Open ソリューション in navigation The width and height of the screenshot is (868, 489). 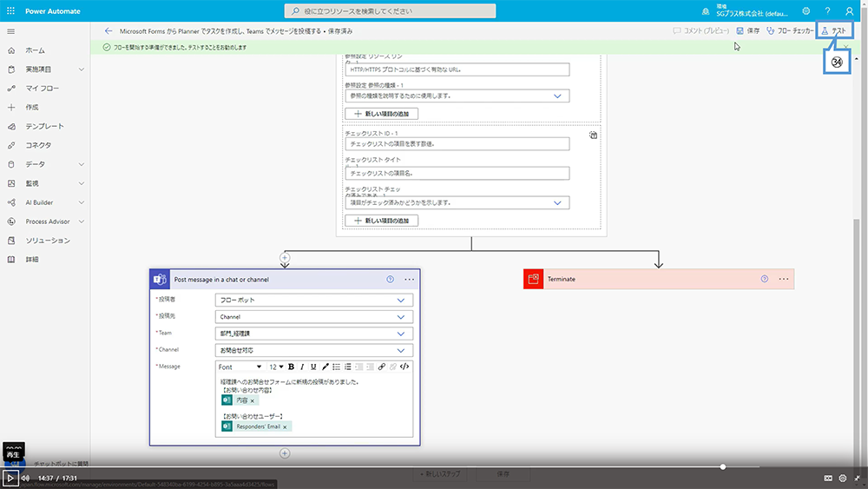pyautogui.click(x=48, y=241)
